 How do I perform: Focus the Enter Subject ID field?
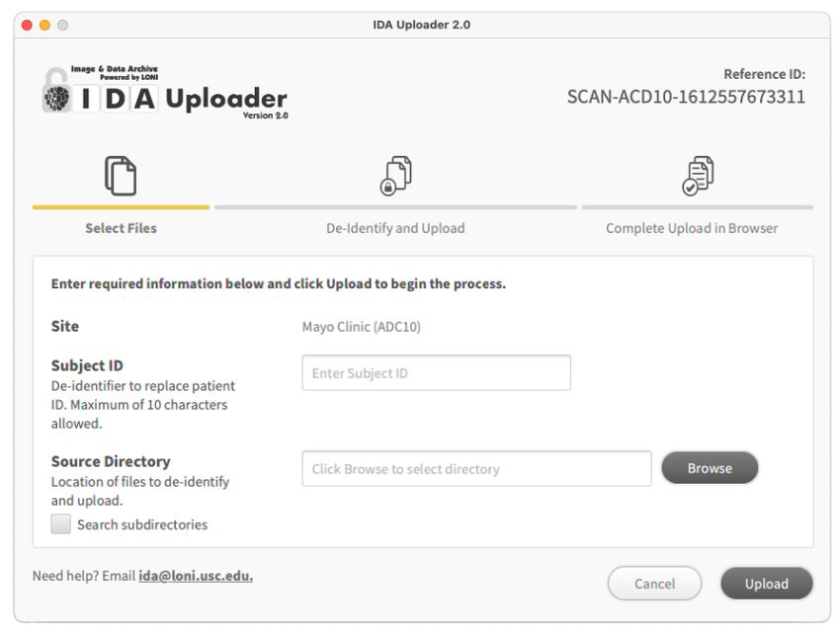click(x=436, y=372)
